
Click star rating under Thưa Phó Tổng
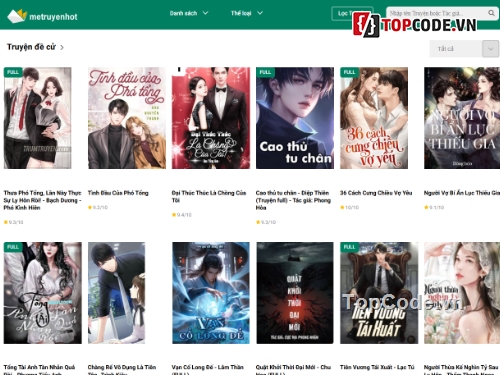tap(14, 222)
